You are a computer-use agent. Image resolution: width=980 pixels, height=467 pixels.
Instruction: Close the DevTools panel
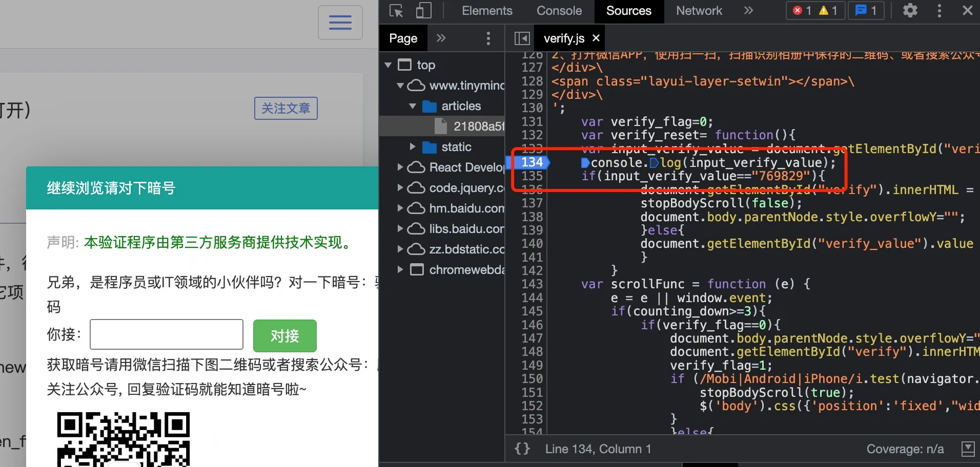point(967,10)
